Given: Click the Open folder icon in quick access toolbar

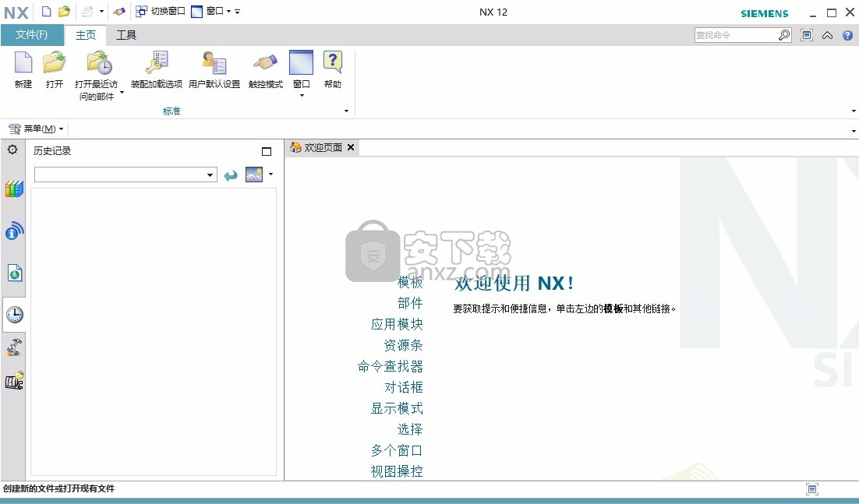Looking at the screenshot, I should (x=64, y=12).
